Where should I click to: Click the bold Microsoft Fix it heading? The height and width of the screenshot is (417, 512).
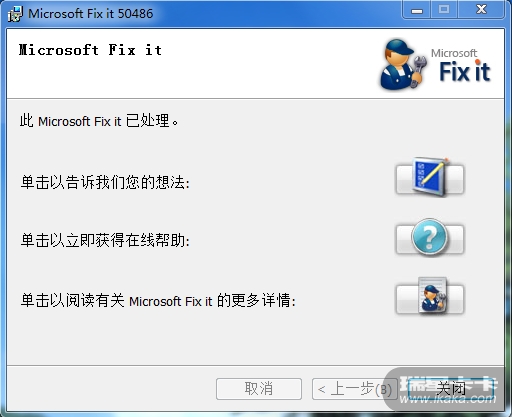pos(90,50)
